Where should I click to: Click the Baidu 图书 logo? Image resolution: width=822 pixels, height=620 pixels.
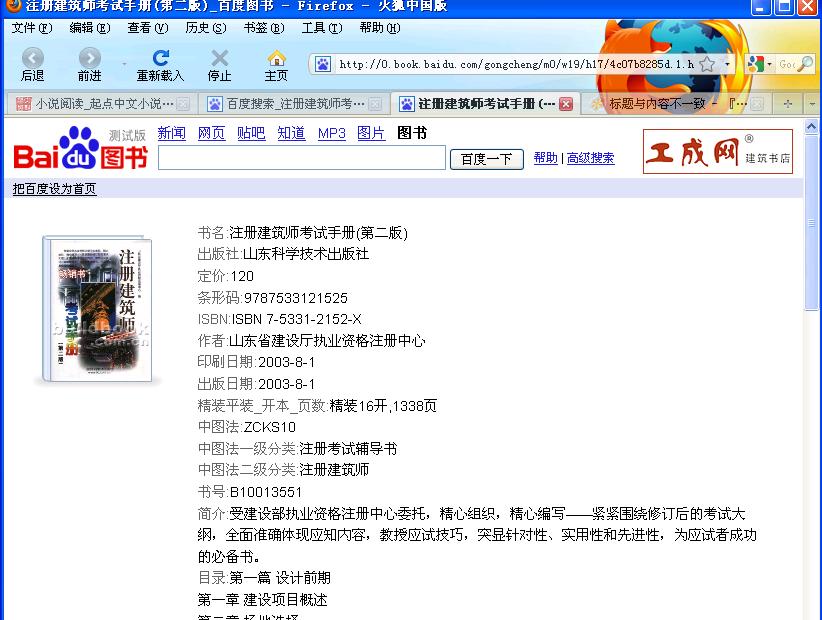tap(80, 149)
